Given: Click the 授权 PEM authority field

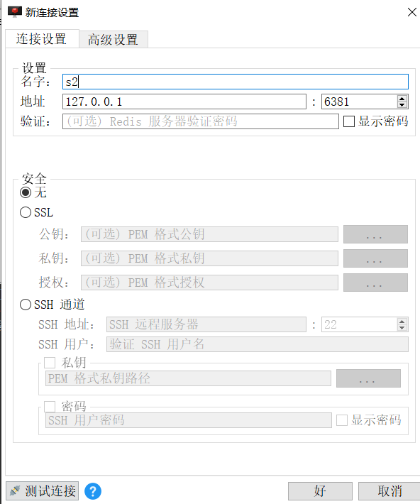Looking at the screenshot, I should [209, 283].
